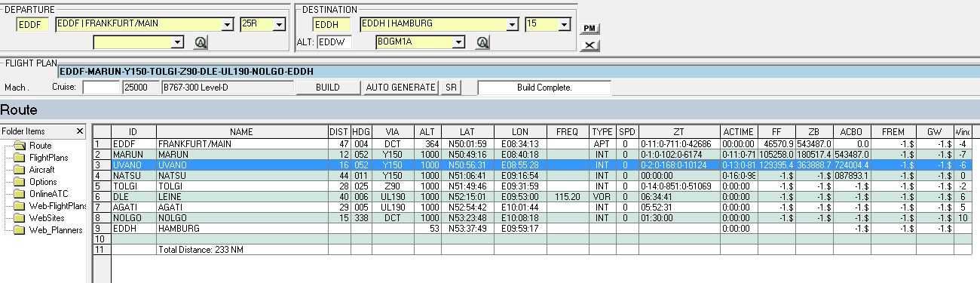The width and height of the screenshot is (980, 283).
Task: Click the NAME column header
Action: point(241,131)
